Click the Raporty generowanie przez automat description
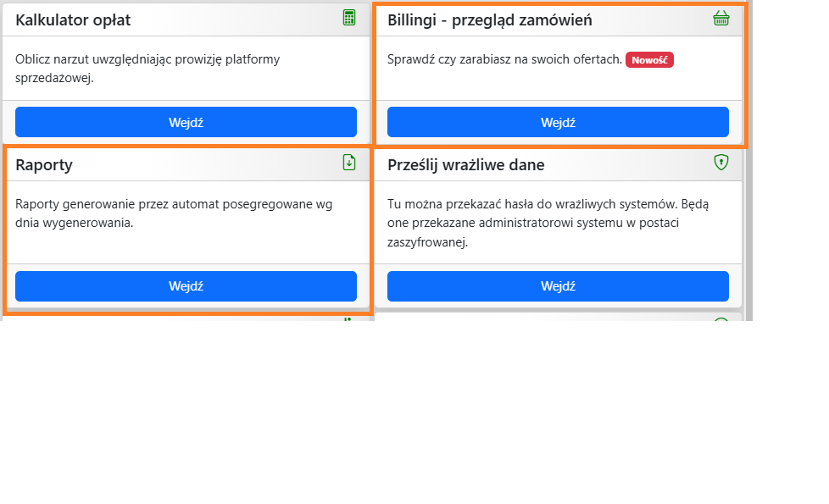The image size is (829, 504). click(174, 213)
